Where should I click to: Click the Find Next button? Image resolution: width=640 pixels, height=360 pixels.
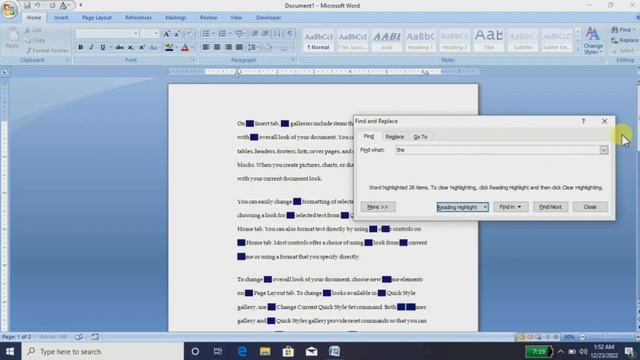550,207
